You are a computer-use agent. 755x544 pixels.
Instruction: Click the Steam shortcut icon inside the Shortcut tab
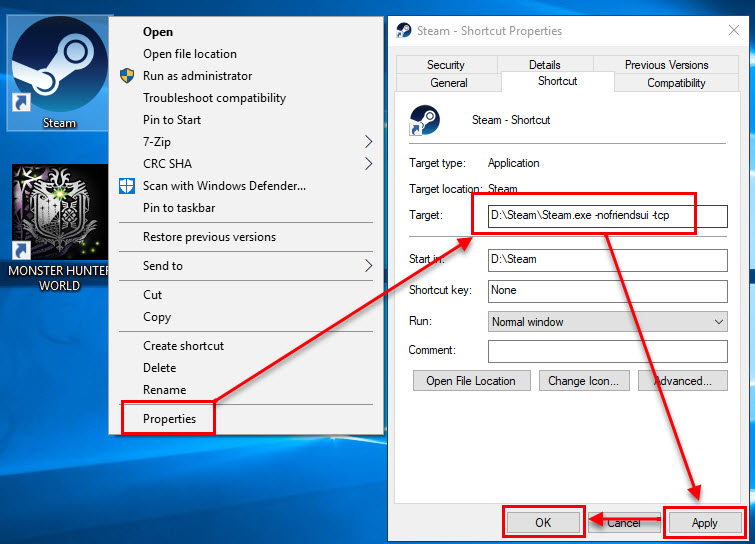click(424, 120)
